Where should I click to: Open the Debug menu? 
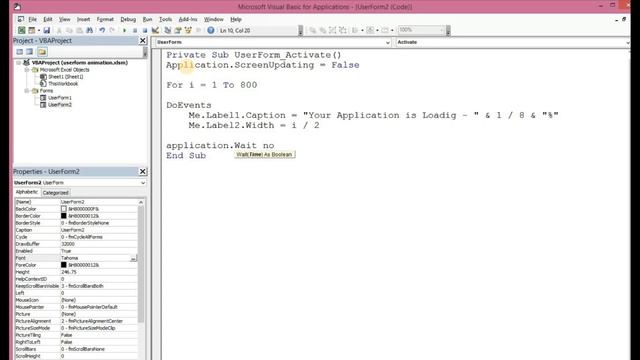coord(128,19)
